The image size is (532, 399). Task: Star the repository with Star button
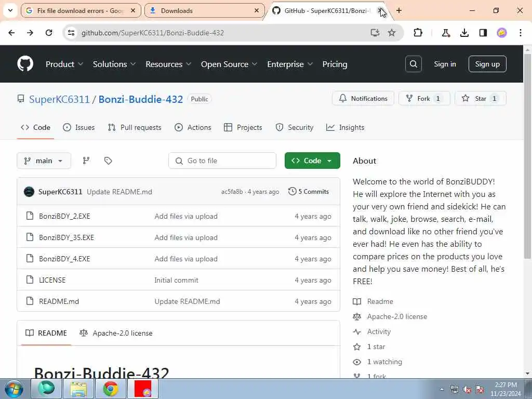click(481, 98)
